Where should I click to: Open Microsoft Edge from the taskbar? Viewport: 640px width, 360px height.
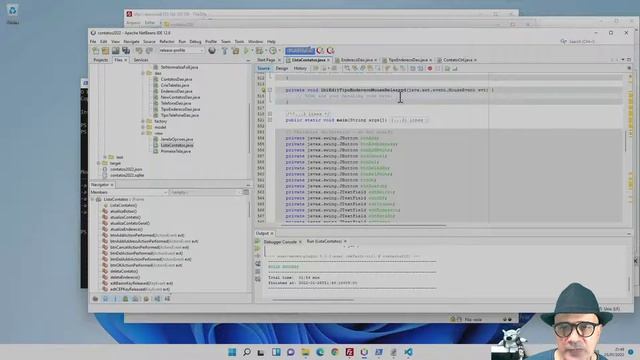click(x=320, y=352)
